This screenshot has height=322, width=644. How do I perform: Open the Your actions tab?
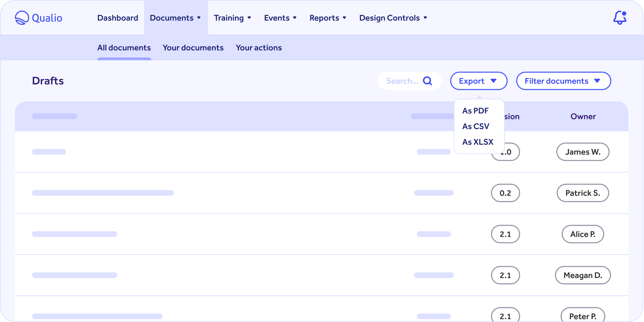point(259,48)
